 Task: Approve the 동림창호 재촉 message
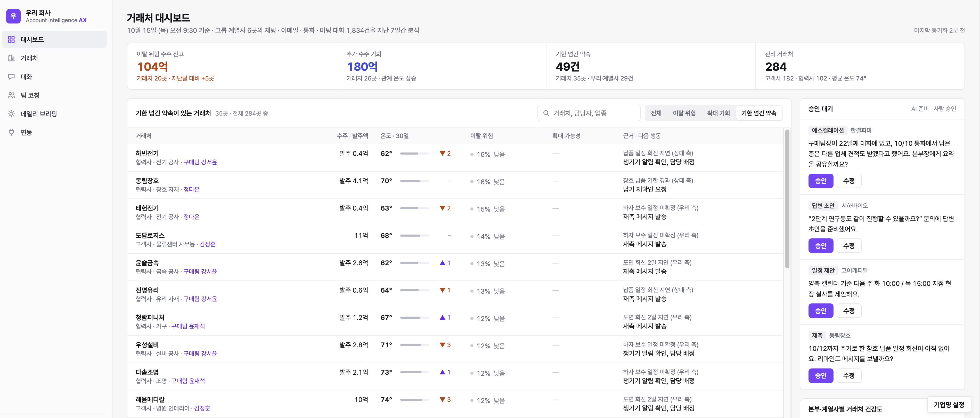coord(821,375)
